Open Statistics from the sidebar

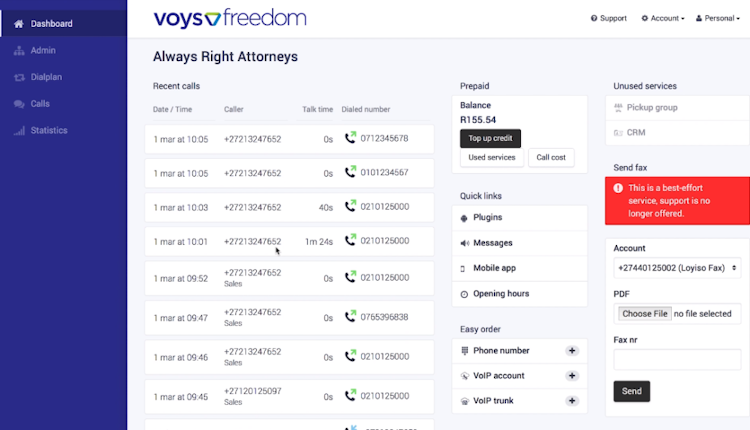[x=49, y=131]
